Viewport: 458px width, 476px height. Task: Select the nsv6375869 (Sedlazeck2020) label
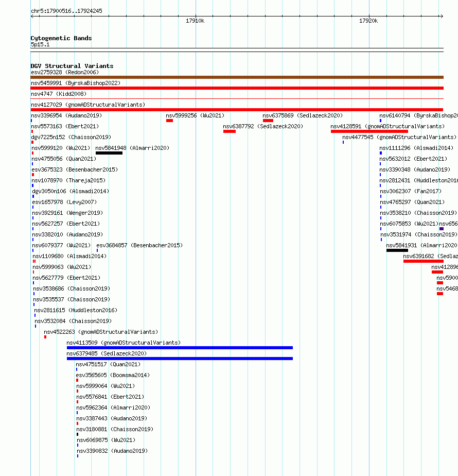[303, 116]
